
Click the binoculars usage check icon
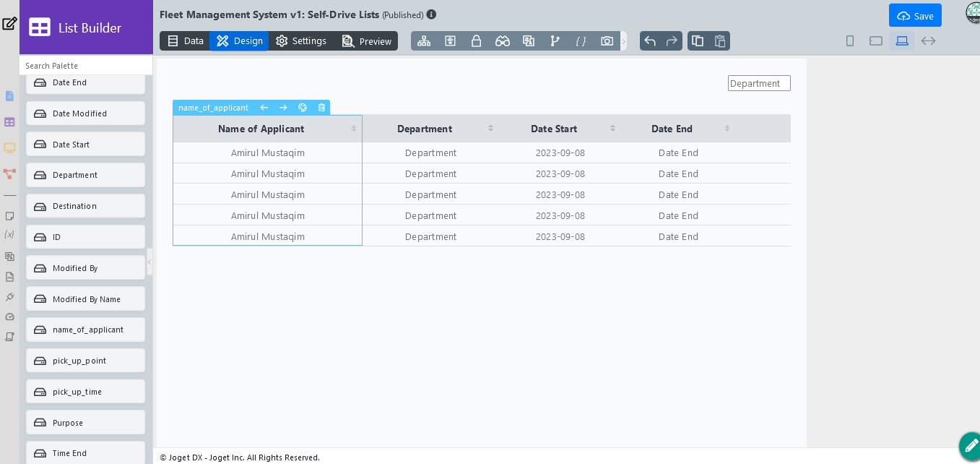pos(503,41)
